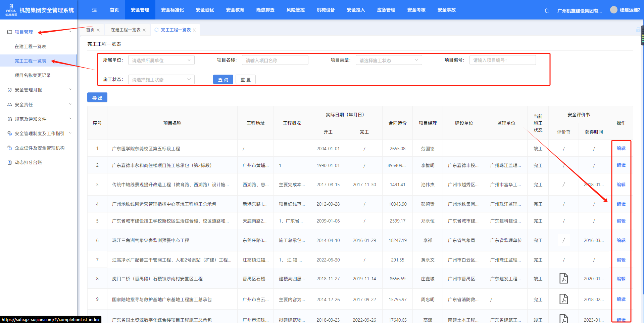Open the notification bell icon
Viewport: 644px width, 323px height.
546,10
